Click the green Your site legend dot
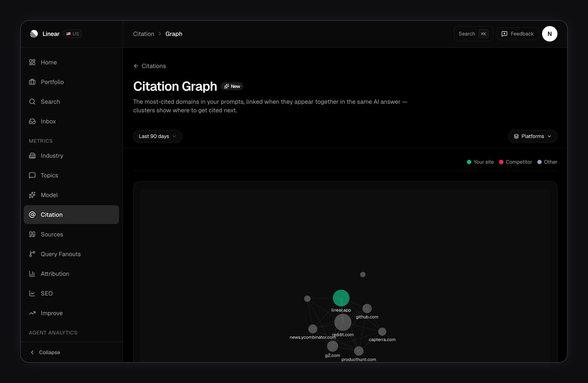Viewport: 588px width, 383px height. pyautogui.click(x=469, y=162)
